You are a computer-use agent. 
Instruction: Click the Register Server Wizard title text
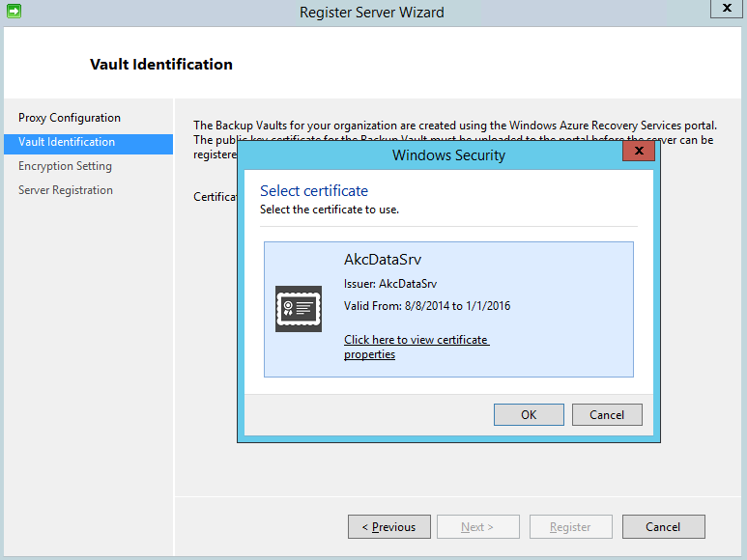(372, 13)
